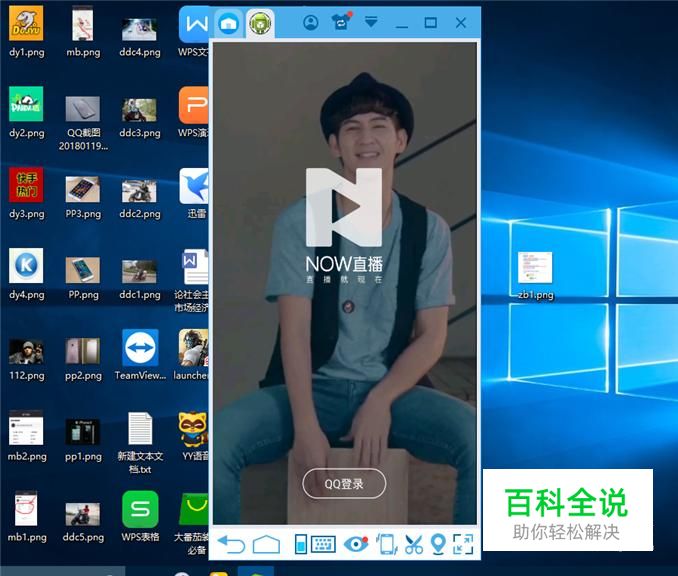Open dy1.png desktop file

(x=26, y=32)
